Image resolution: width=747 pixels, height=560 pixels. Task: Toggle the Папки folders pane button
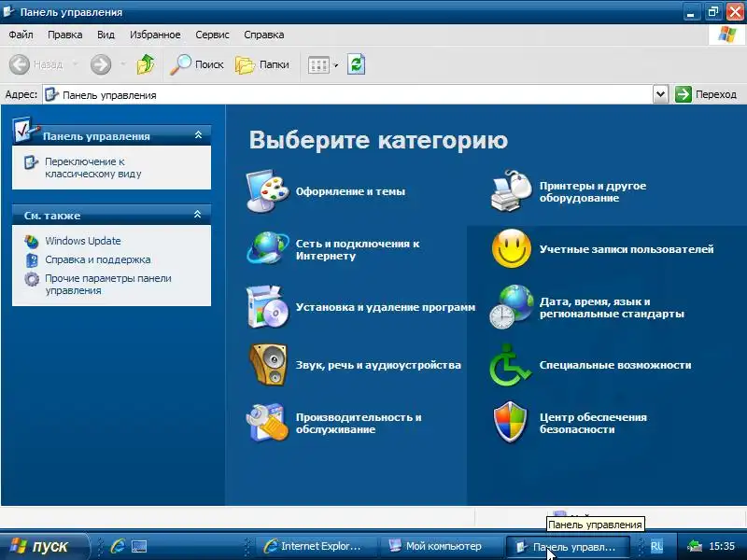tap(262, 64)
